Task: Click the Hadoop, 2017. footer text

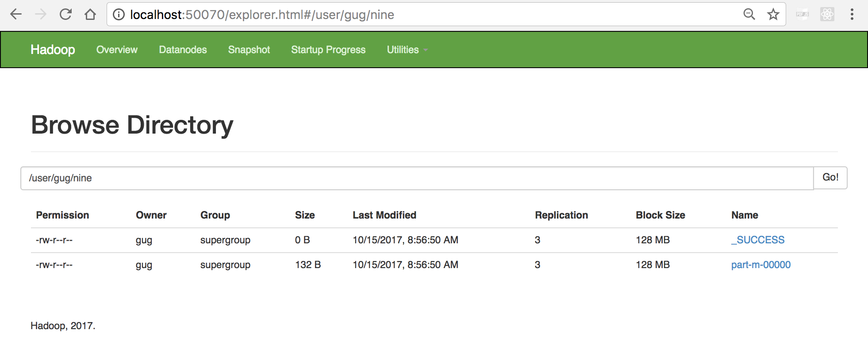Action: coord(63,326)
